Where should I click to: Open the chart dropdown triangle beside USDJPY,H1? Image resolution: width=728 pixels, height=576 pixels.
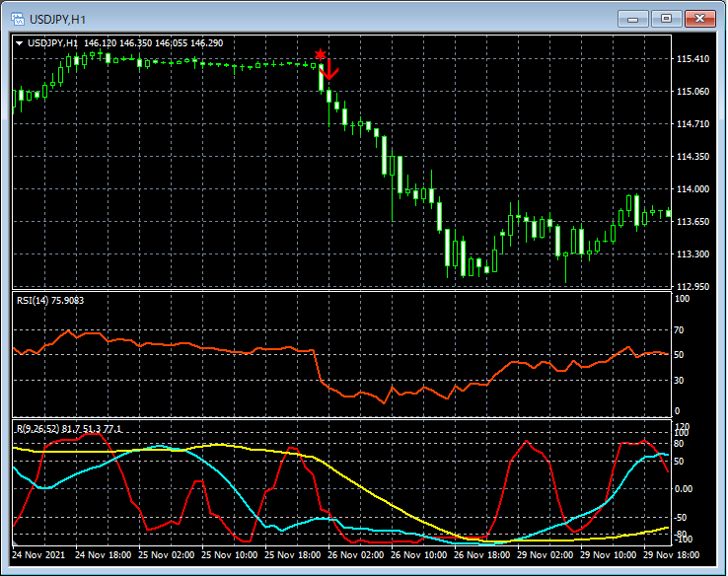(19, 43)
